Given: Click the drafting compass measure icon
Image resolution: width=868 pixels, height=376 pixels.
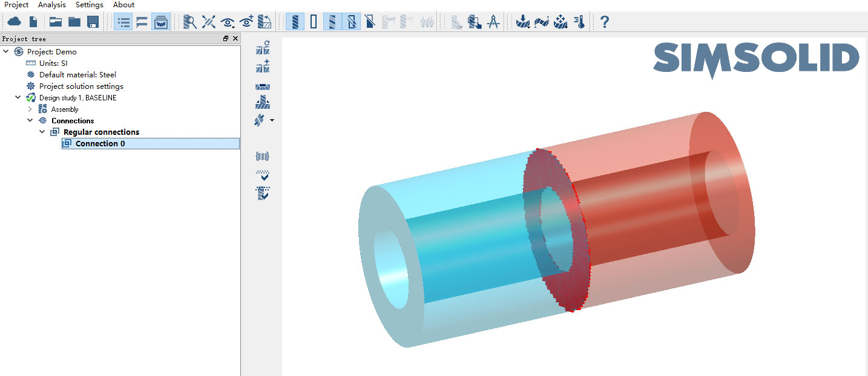Looking at the screenshot, I should point(493,22).
